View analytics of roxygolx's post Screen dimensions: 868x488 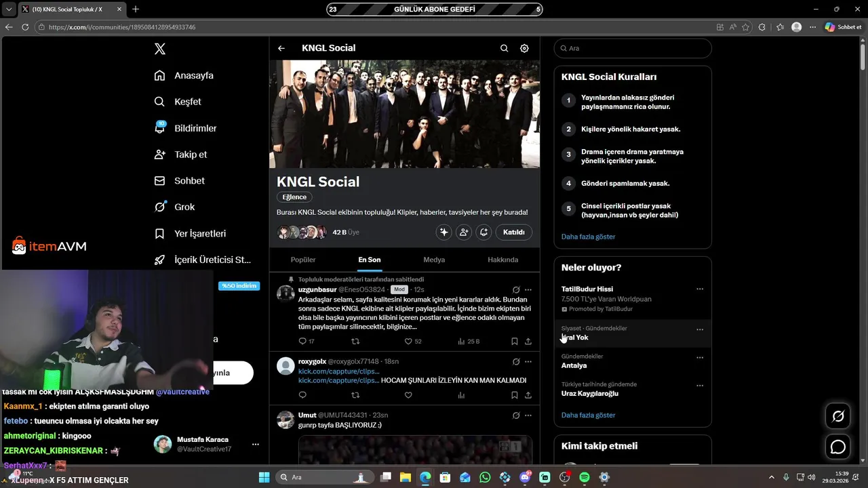click(461, 395)
